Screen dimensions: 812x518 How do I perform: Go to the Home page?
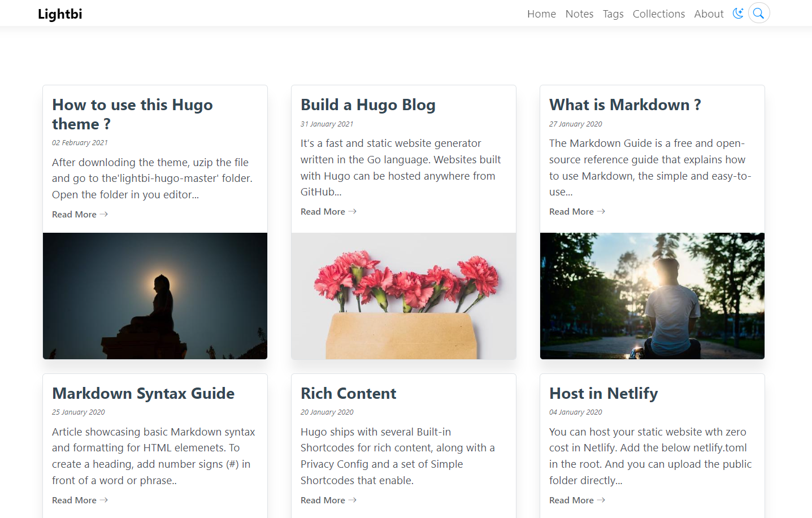point(541,14)
